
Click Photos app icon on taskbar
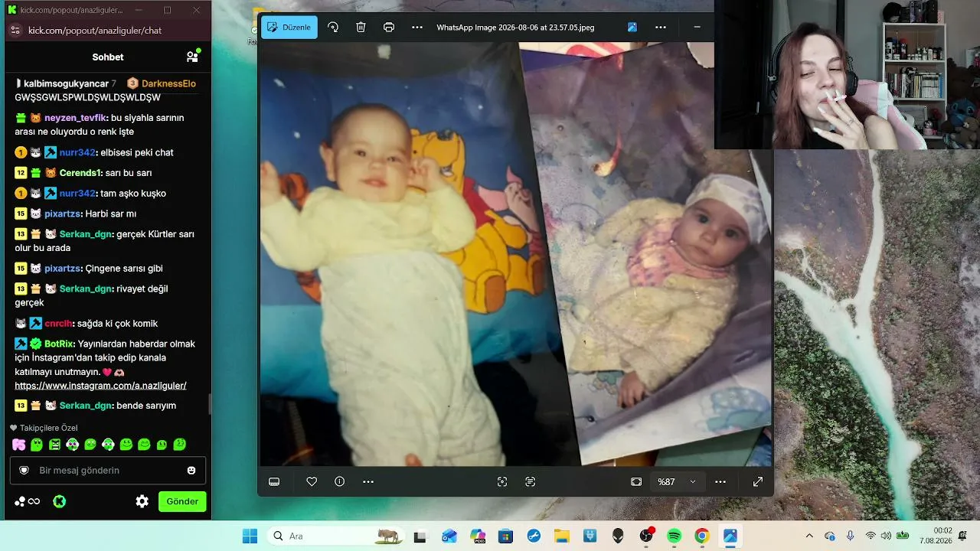click(730, 536)
